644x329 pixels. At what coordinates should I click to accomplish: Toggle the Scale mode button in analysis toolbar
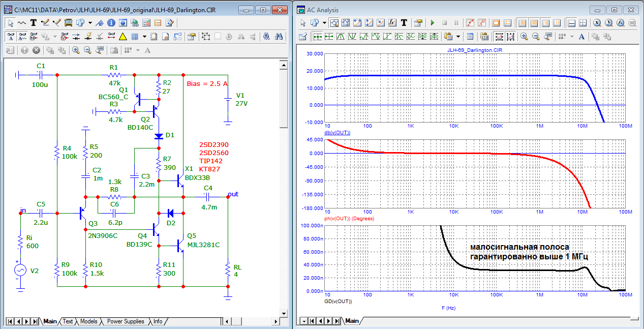point(335,23)
